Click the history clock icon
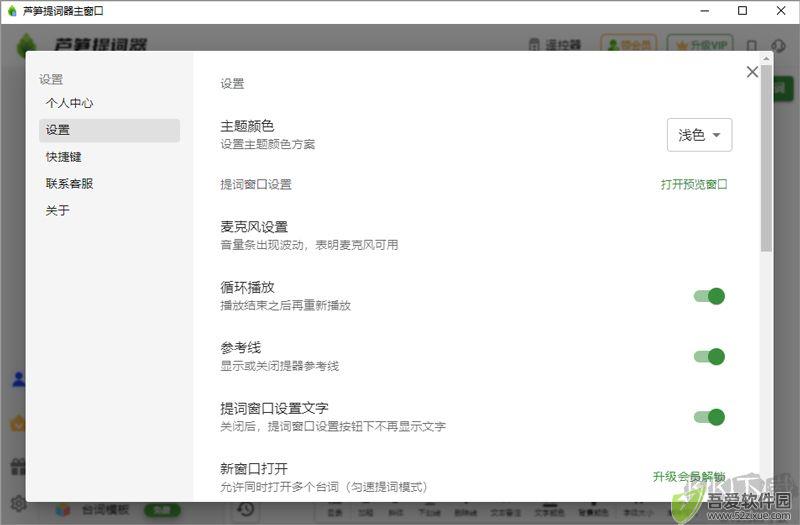800x525 pixels. [246, 508]
